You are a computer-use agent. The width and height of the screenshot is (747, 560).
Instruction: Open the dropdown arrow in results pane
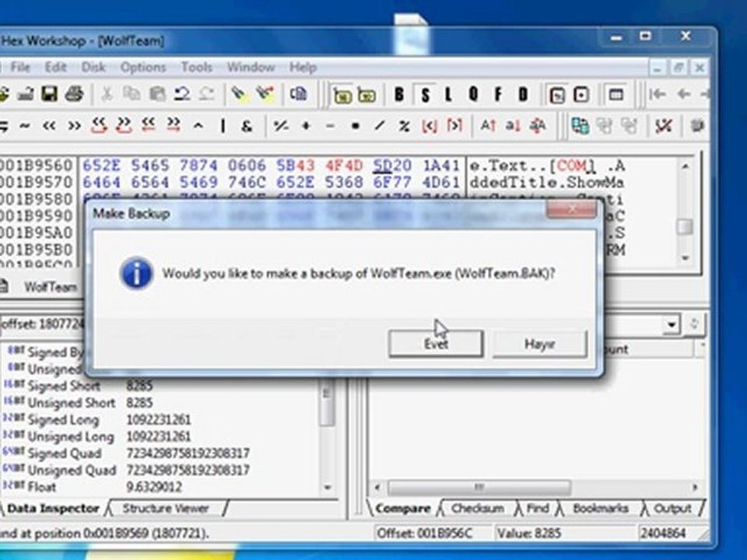click(x=672, y=325)
